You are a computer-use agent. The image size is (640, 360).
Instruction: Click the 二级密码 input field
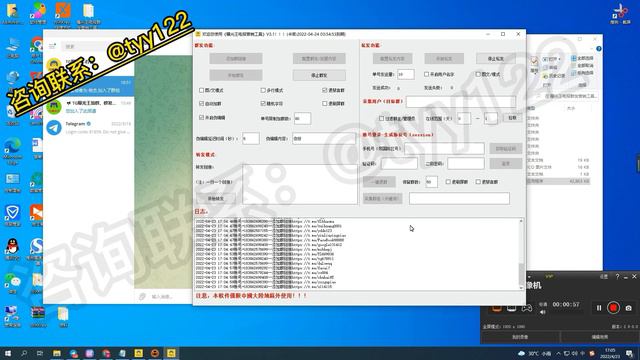[466, 163]
